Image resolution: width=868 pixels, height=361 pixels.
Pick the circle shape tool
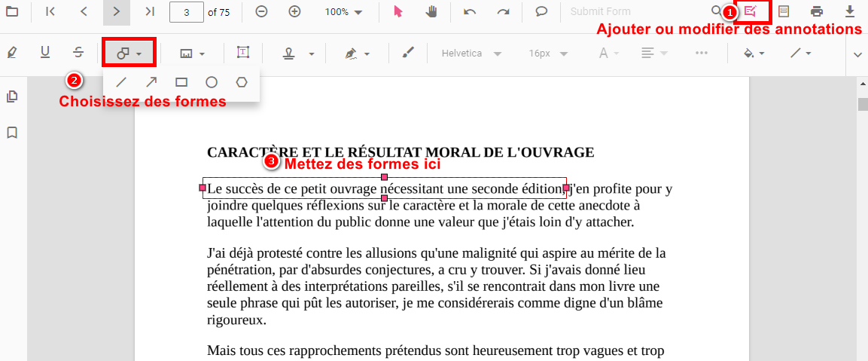tap(212, 82)
